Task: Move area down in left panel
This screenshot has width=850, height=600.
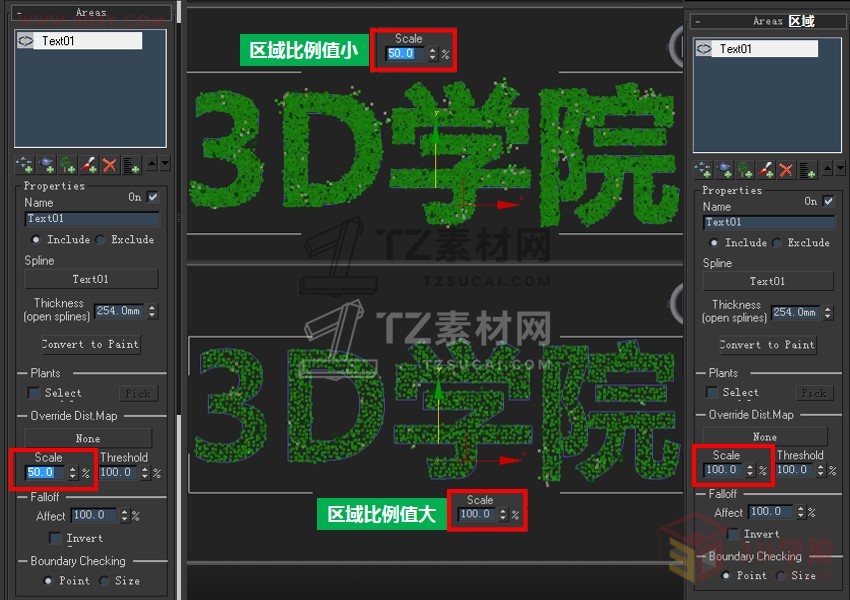Action: [165, 163]
